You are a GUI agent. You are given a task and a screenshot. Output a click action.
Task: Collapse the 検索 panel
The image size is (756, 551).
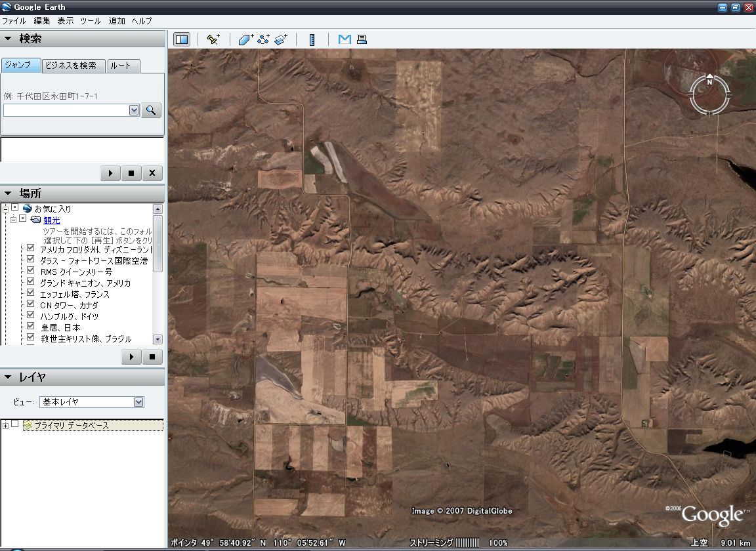click(8, 39)
